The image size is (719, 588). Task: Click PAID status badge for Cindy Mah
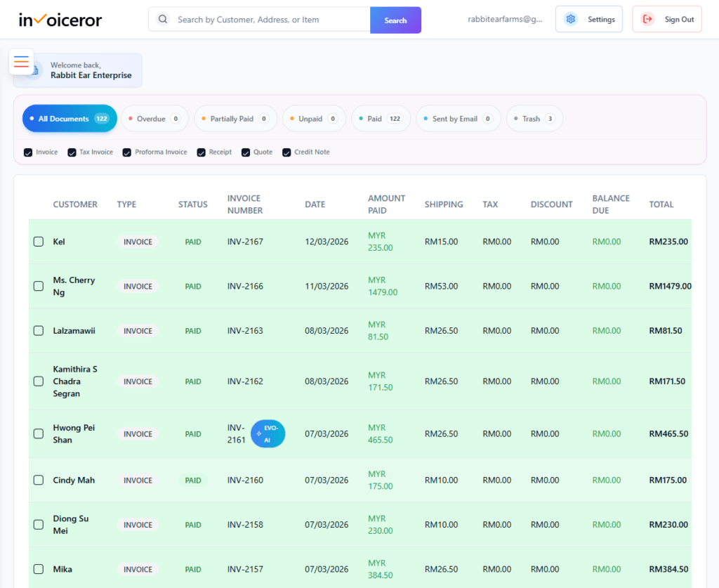[x=193, y=481]
